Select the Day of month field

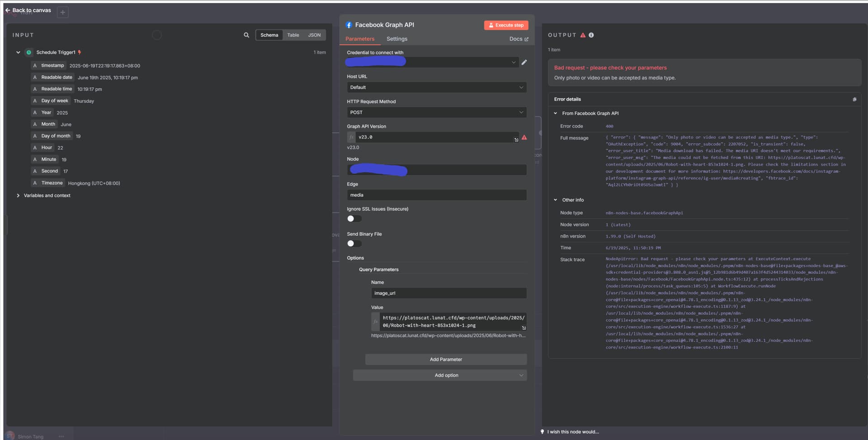(x=52, y=136)
